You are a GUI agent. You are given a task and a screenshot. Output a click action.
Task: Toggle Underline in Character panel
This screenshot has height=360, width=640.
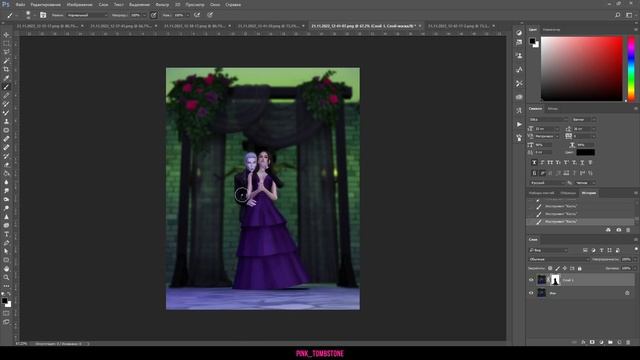pyautogui.click(x=582, y=162)
